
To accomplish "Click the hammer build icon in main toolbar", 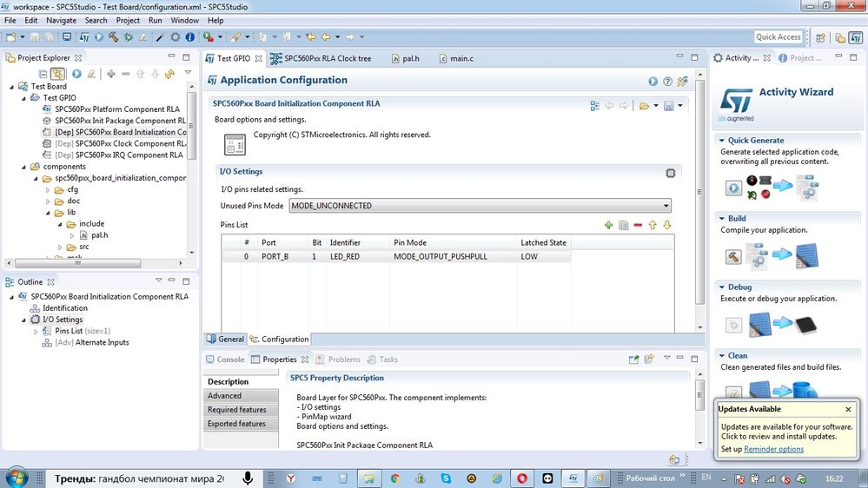I will click(x=114, y=37).
